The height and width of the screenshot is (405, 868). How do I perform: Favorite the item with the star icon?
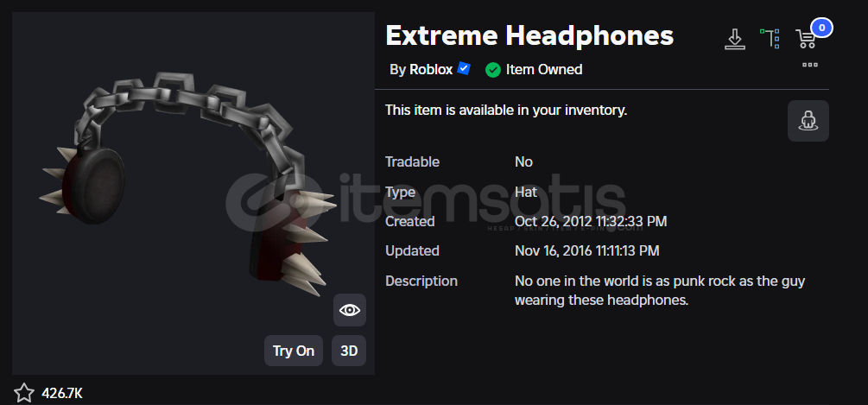24,394
